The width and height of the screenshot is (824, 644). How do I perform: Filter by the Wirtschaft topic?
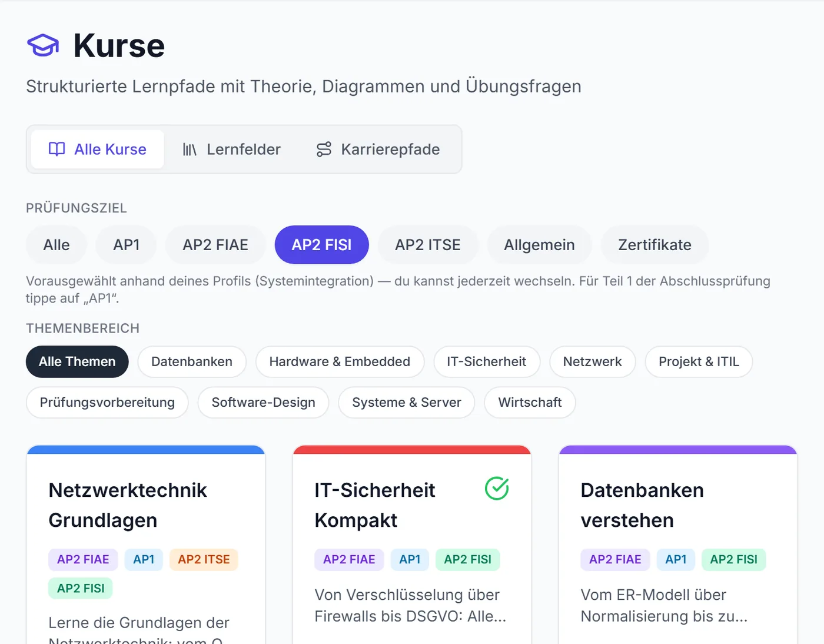[x=530, y=403]
